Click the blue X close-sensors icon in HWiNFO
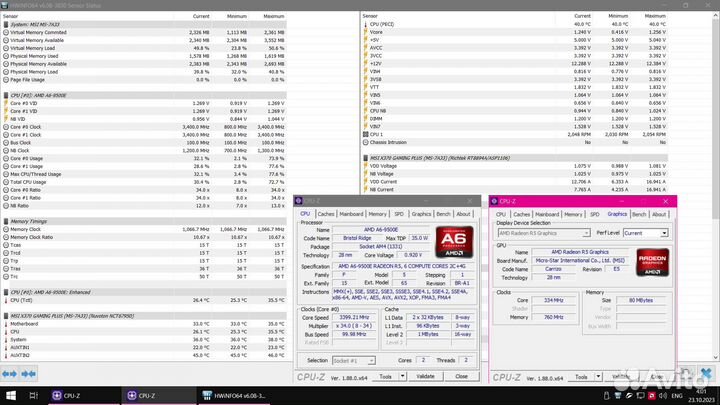This screenshot has height=405, width=720. click(x=706, y=373)
